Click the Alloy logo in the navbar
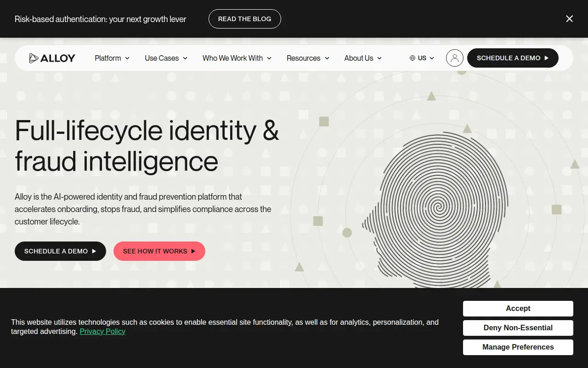Image resolution: width=588 pixels, height=368 pixels. [x=52, y=58]
